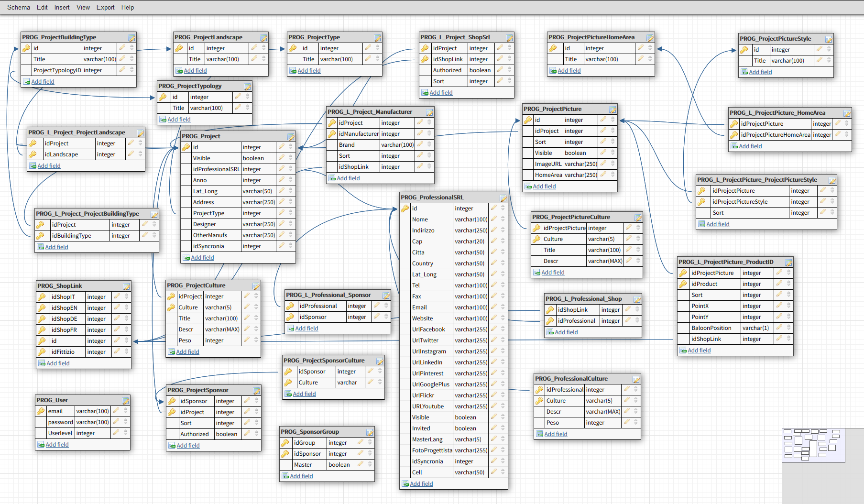Open the PROG_Project table edit icon
This screenshot has height=504, width=864.
point(291,137)
